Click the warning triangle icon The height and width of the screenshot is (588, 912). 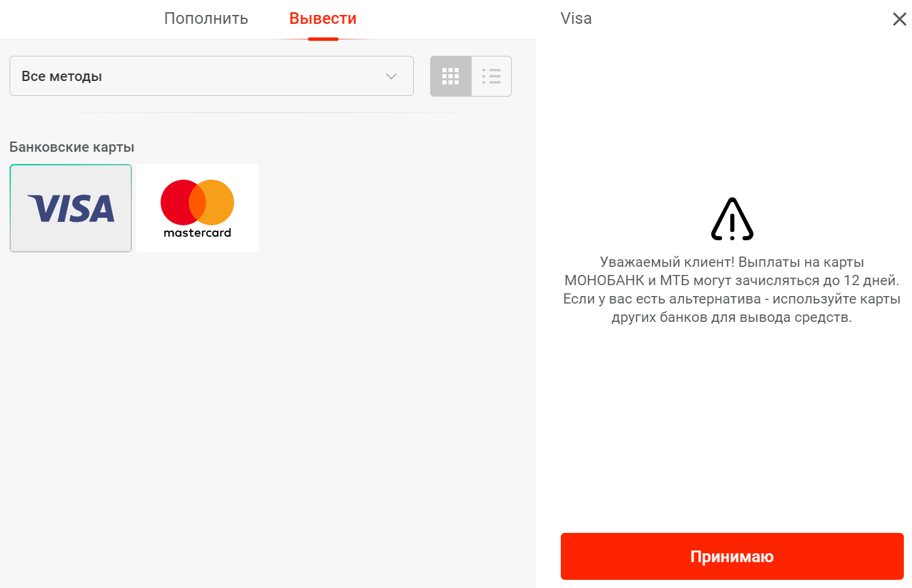(732, 219)
